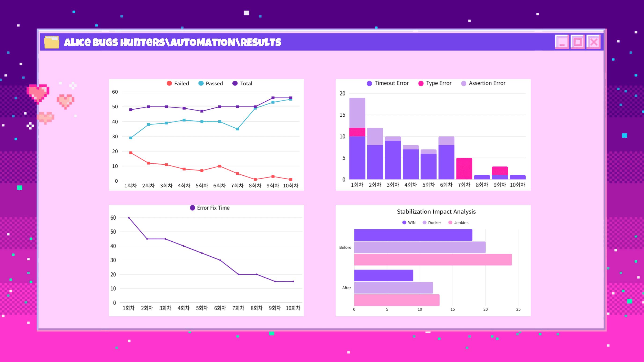The image size is (644, 362).
Task: Click the Type Error legend swatch
Action: (421, 83)
